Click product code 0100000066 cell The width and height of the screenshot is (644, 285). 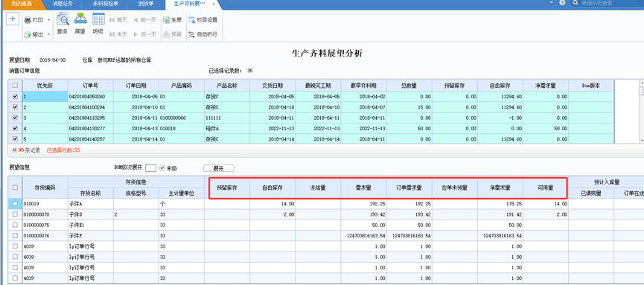point(182,118)
